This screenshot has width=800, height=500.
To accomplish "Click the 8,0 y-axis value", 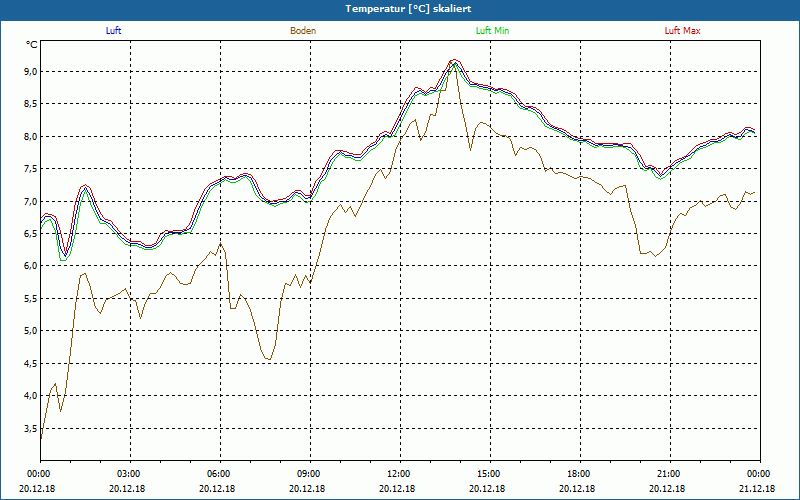I will (x=32, y=137).
